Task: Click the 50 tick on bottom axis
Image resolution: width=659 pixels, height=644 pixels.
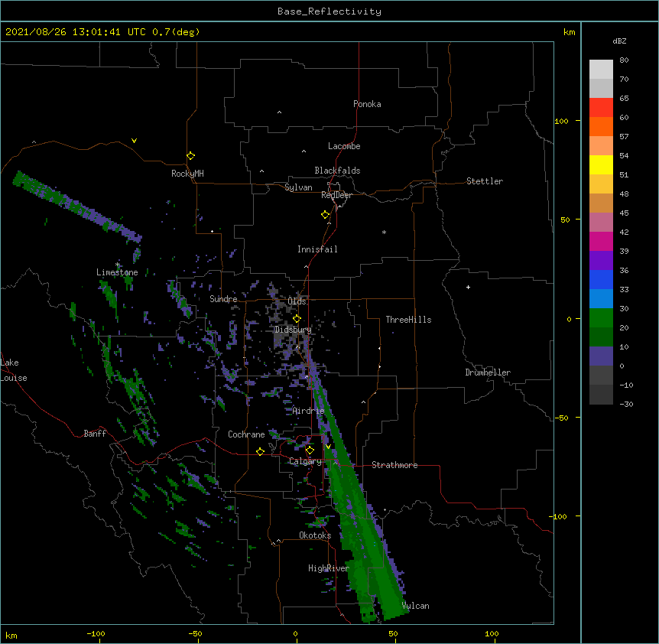Action: click(x=393, y=633)
